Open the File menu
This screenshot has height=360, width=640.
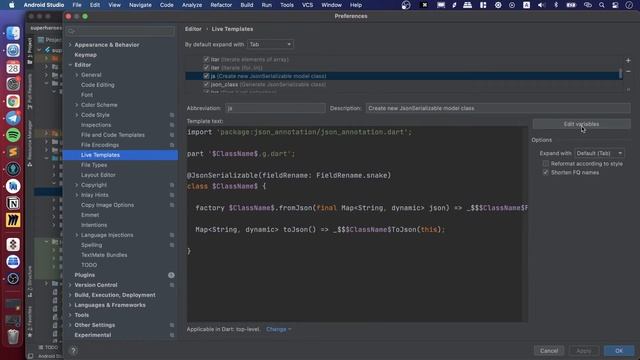tap(77, 5)
